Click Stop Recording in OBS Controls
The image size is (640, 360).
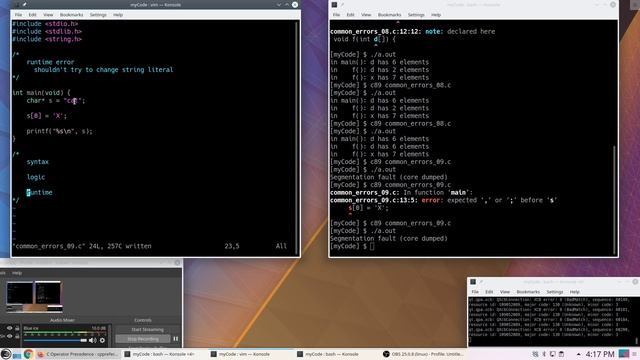[x=143, y=339]
